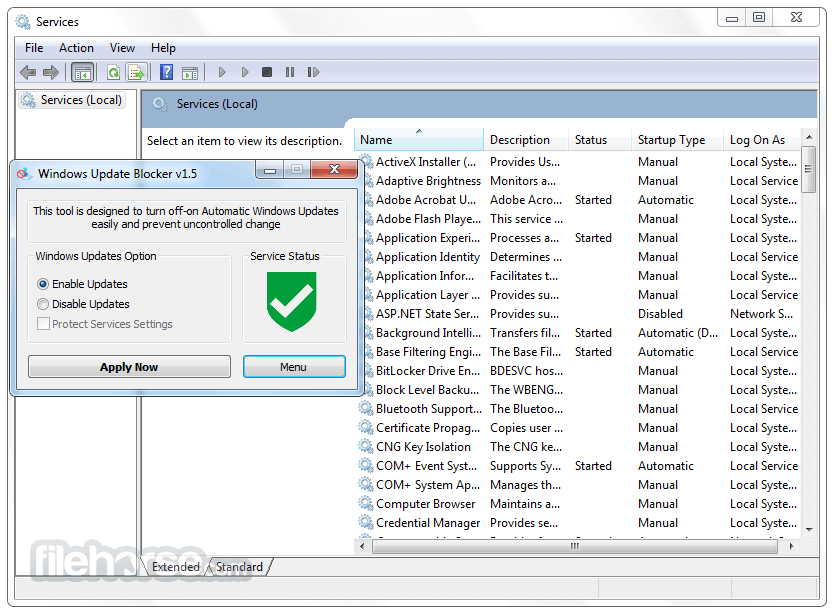Sort by the Log On As column header
Screen dimensions: 834x612
(762, 139)
